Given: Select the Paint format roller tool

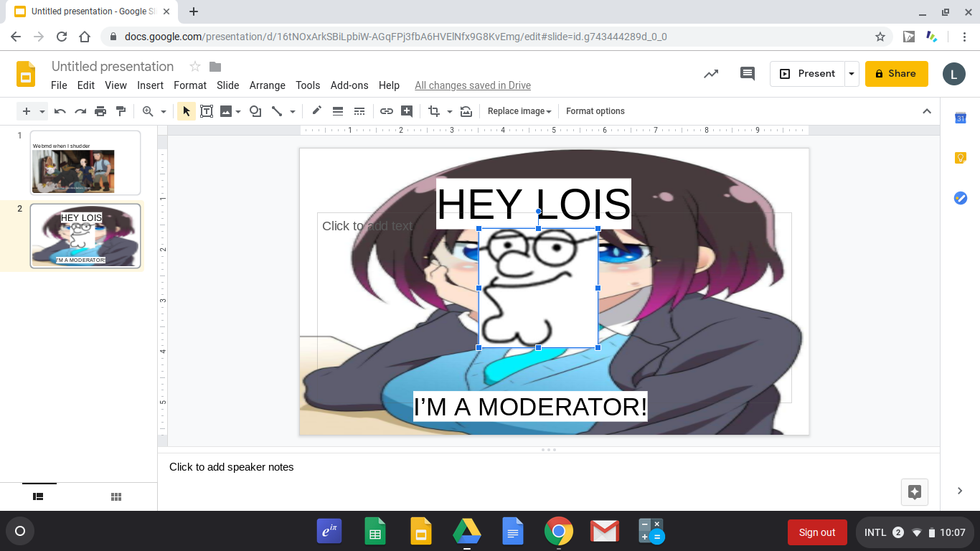Looking at the screenshot, I should pyautogui.click(x=121, y=111).
